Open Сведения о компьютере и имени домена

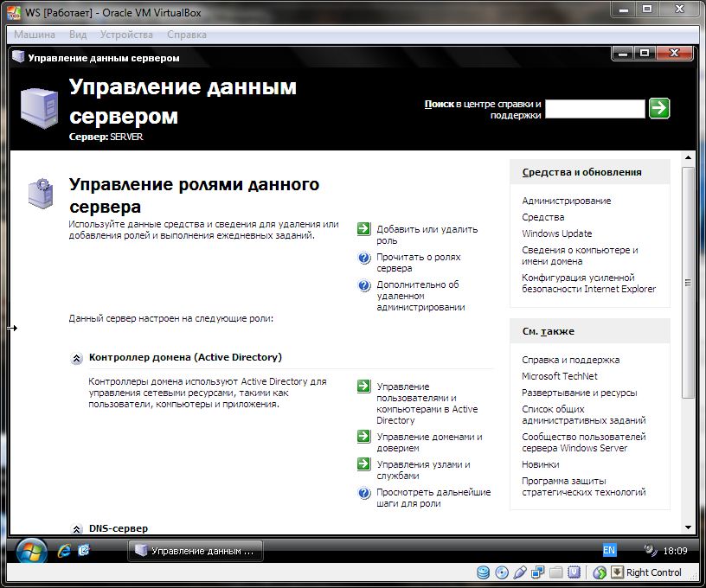pos(580,256)
